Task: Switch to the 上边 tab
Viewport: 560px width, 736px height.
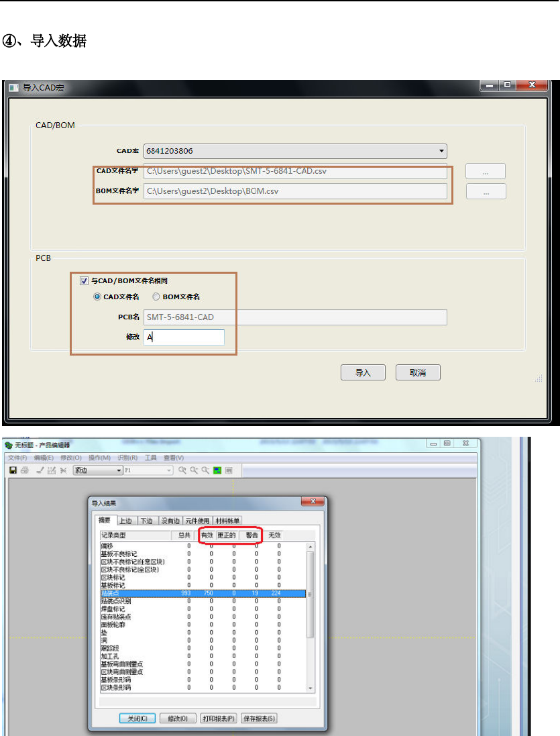Action: [125, 521]
